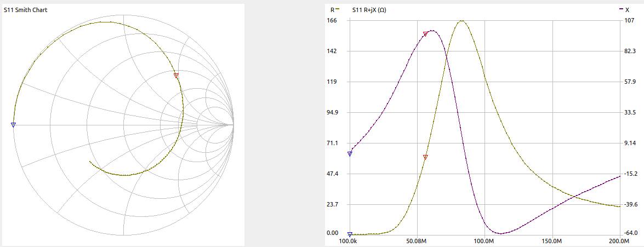The image size is (644, 247).
Task: Click the 0.00 resistance axis label
Action: pos(332,233)
